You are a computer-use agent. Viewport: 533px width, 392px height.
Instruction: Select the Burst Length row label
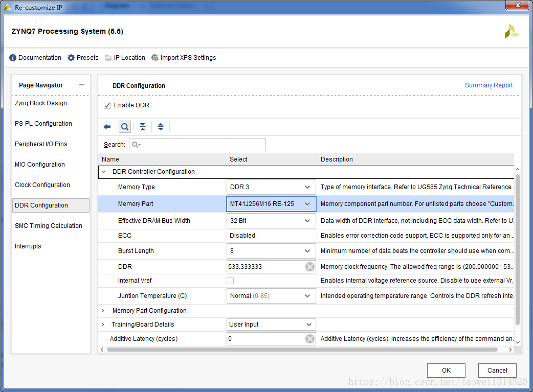pos(136,251)
